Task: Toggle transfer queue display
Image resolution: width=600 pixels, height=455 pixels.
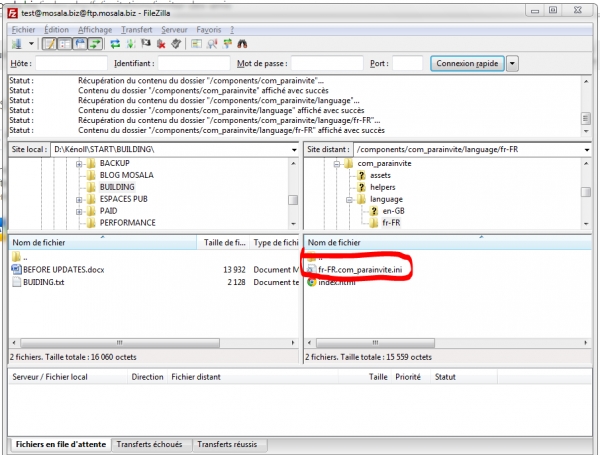Action: pos(95,44)
